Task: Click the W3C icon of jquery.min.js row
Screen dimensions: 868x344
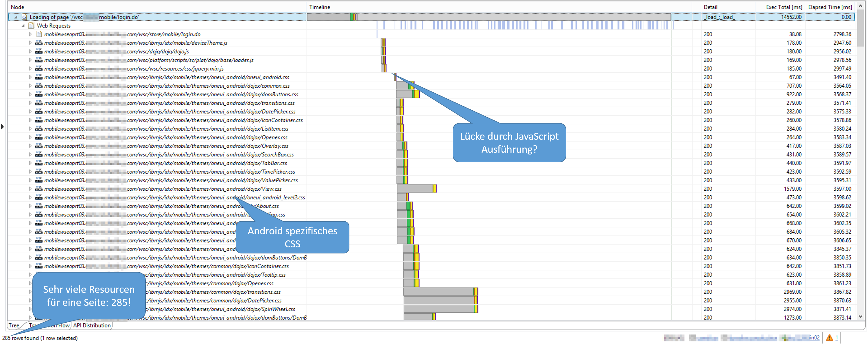Action: (39, 69)
